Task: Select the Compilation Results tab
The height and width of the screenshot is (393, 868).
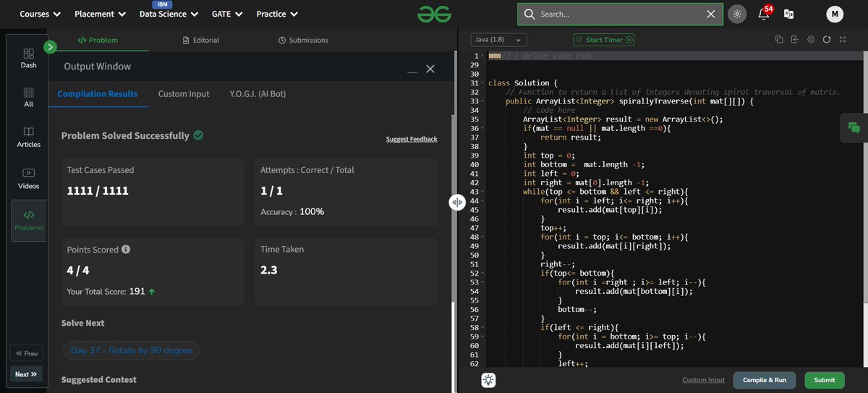Action: pyautogui.click(x=98, y=94)
